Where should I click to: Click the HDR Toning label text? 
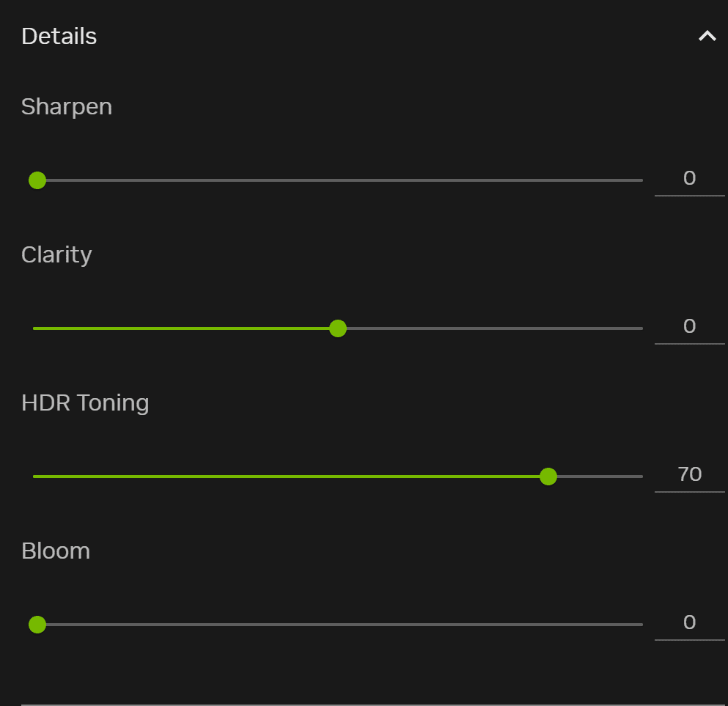click(85, 403)
